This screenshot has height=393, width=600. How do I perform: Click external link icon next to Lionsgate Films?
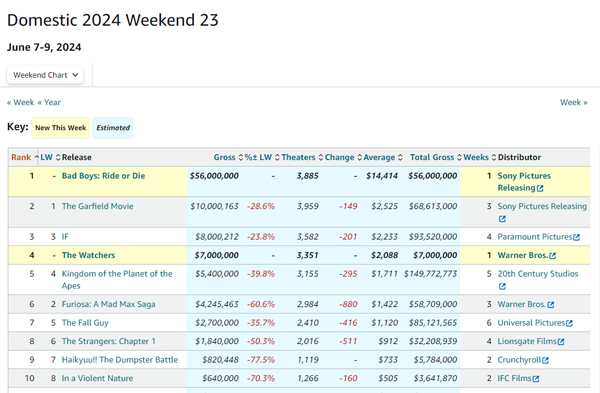click(x=561, y=342)
